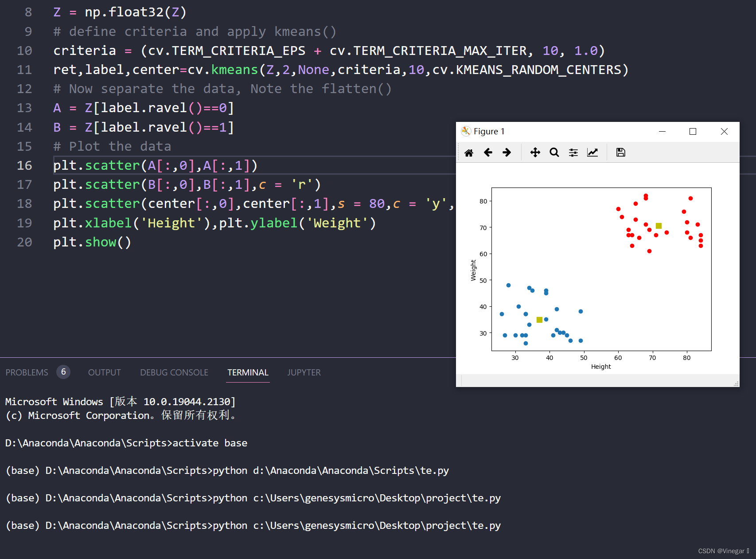This screenshot has width=756, height=559.
Task: Select the TERMINAL tab
Action: (x=248, y=372)
